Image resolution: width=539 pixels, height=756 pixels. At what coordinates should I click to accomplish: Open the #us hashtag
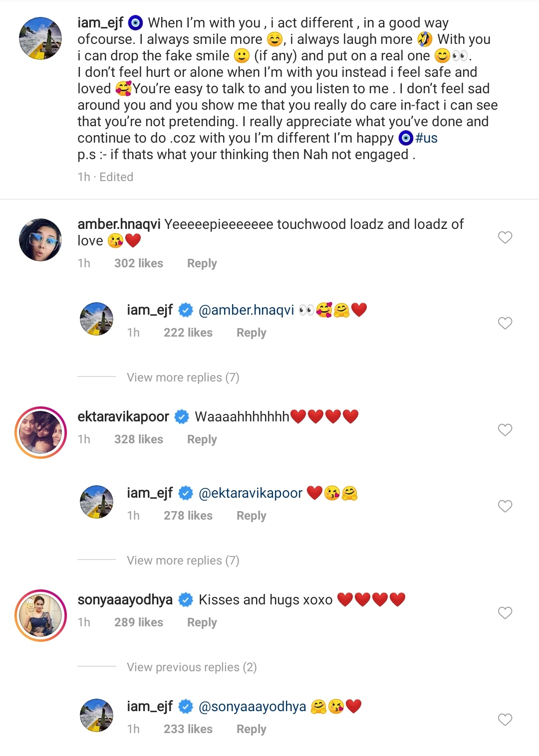[426, 138]
